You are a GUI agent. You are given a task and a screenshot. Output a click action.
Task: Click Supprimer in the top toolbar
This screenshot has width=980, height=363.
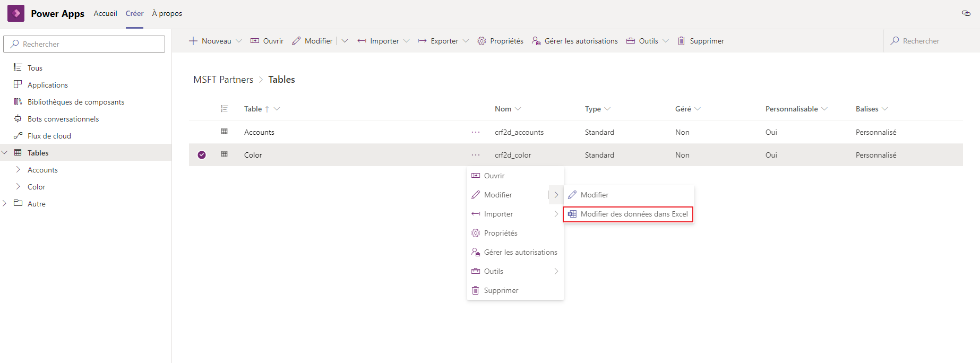[701, 41]
